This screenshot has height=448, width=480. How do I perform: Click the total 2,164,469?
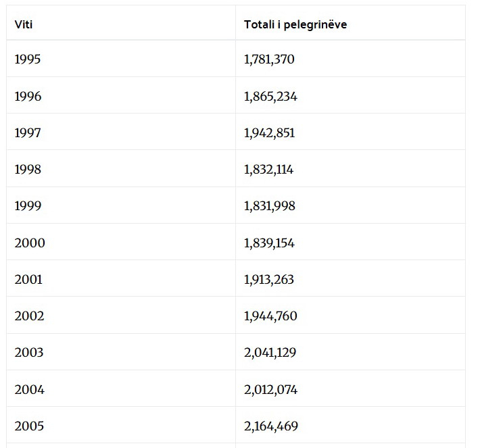coord(270,426)
